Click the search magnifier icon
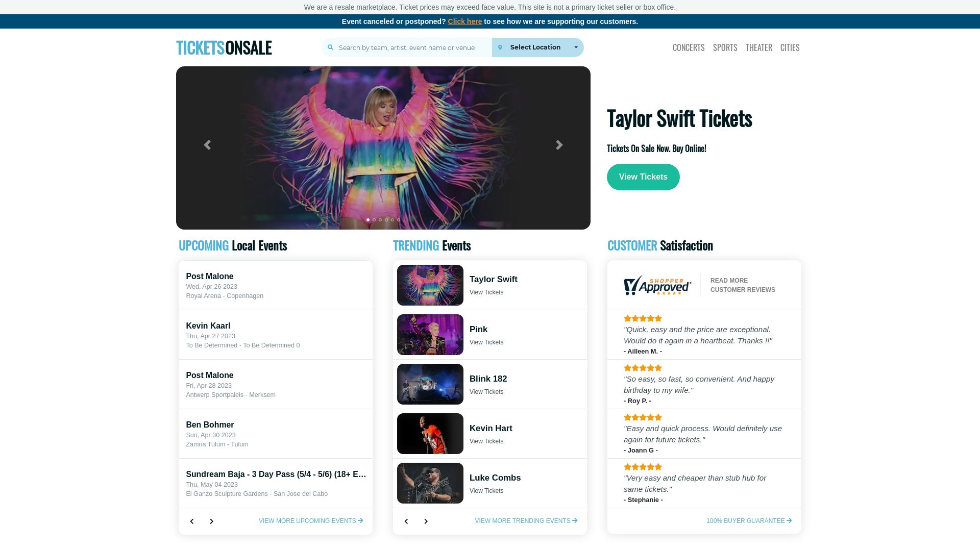This screenshot has width=980, height=551. [x=330, y=47]
